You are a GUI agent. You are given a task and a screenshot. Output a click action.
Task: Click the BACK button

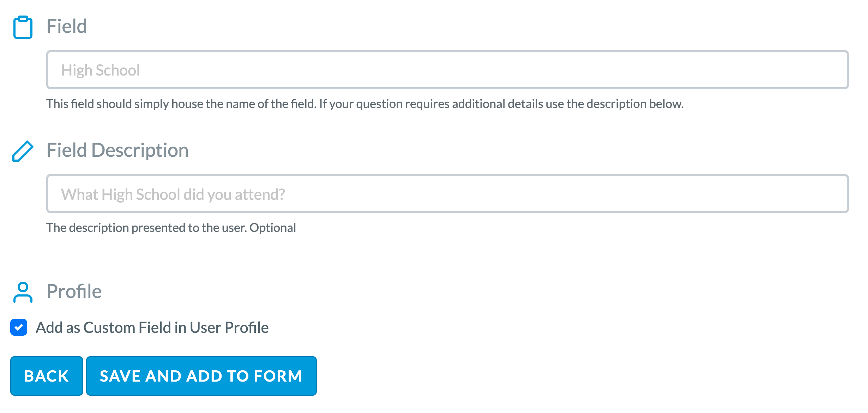47,376
